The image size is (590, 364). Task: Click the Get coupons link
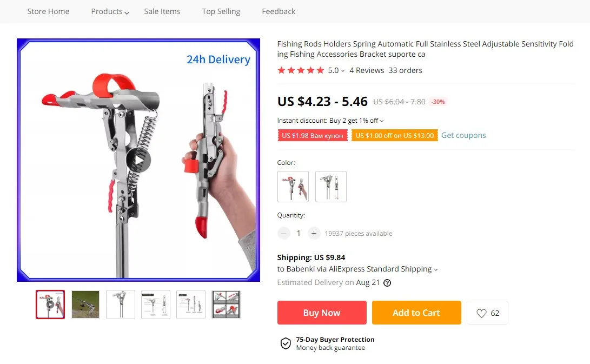tap(463, 135)
